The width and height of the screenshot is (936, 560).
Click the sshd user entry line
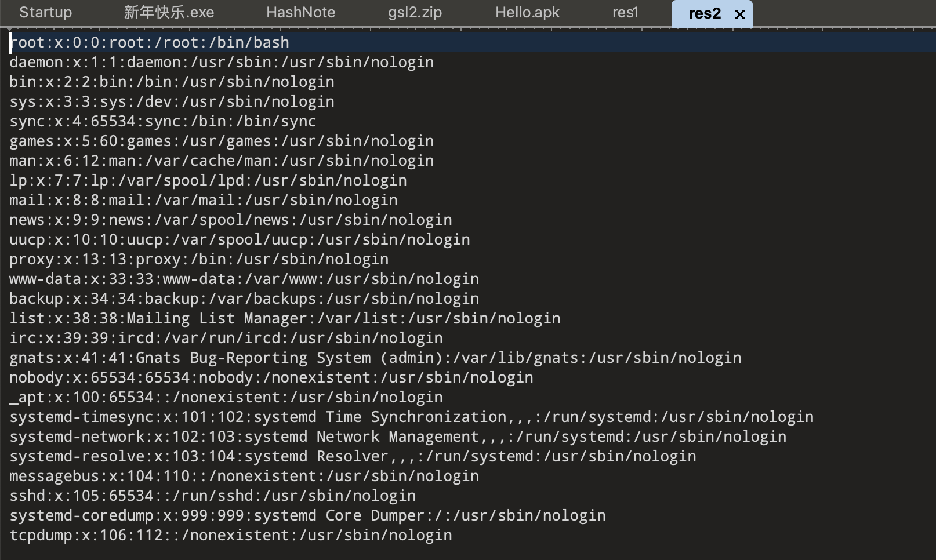pyautogui.click(x=212, y=496)
